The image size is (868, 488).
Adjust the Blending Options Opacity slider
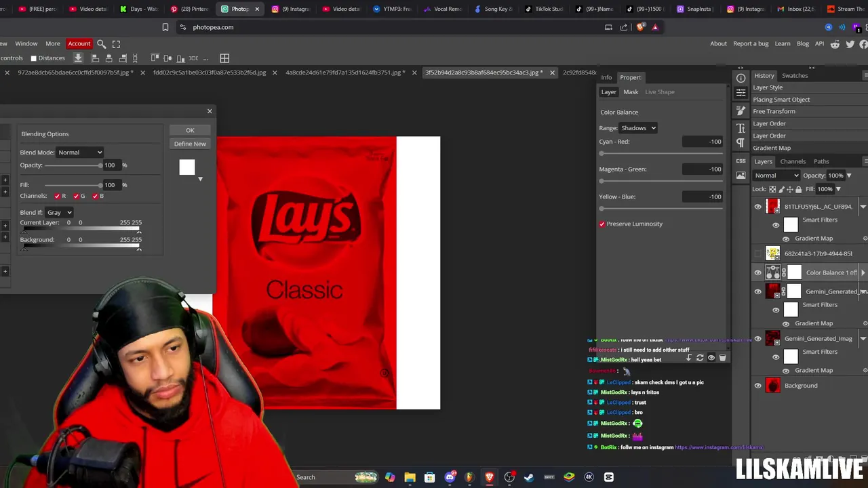point(73,165)
